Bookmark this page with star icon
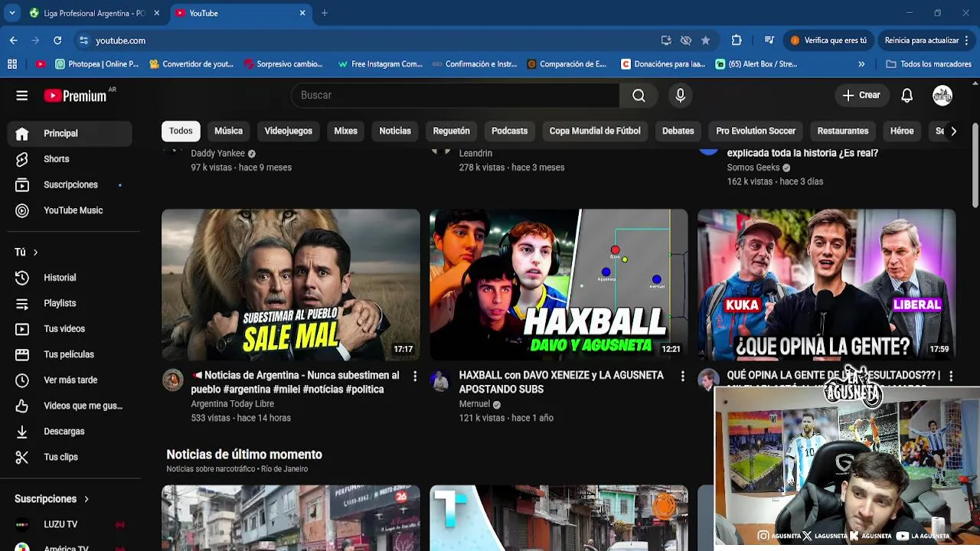 705,41
